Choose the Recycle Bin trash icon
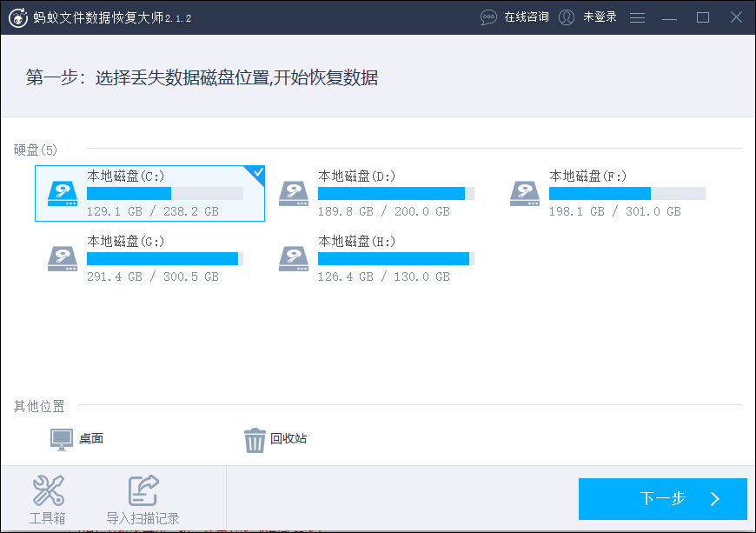Screen dimensions: 756x533 click(x=255, y=440)
